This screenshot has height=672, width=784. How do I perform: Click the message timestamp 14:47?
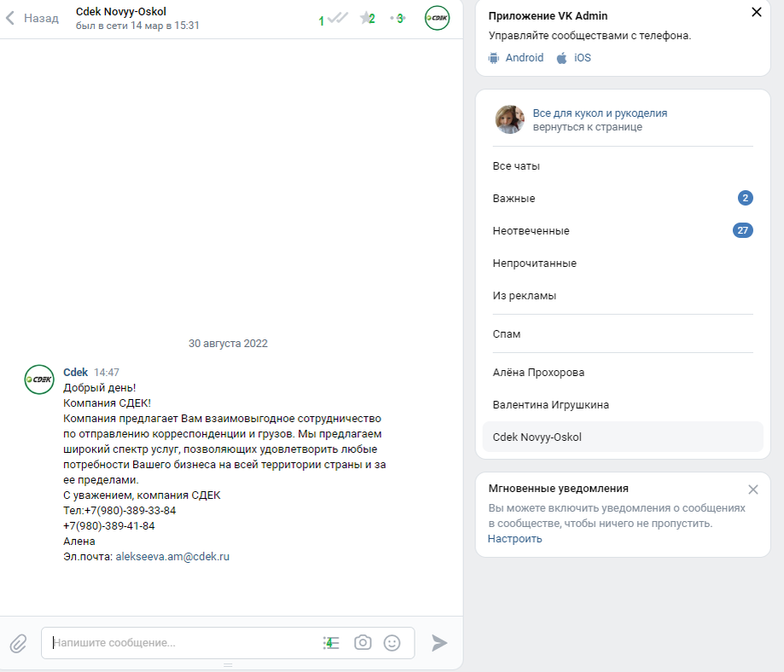[107, 373]
